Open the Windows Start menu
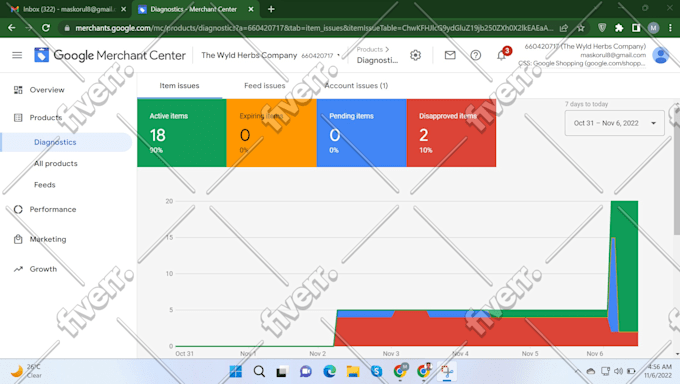This screenshot has width=680, height=384. (236, 371)
